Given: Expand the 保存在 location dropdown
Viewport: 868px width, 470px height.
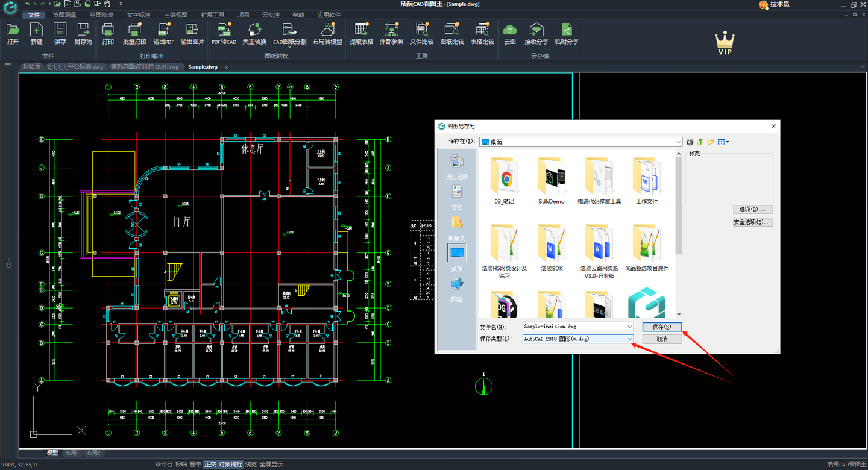Looking at the screenshot, I should click(678, 142).
